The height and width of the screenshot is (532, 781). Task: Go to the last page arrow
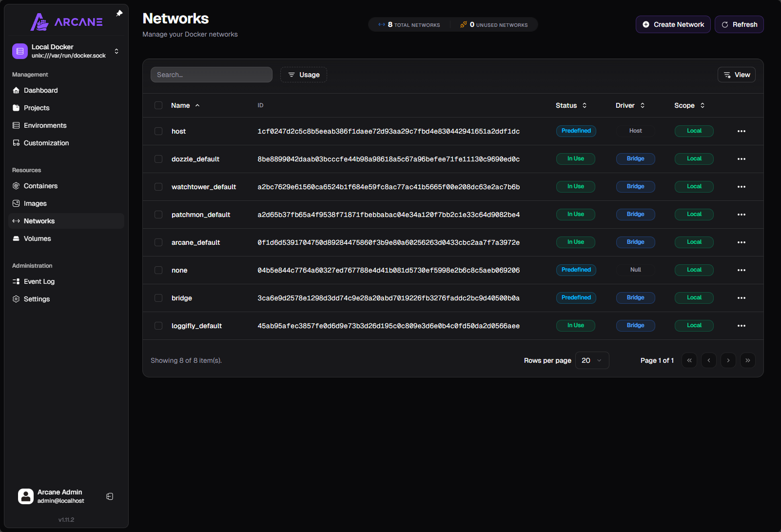747,360
